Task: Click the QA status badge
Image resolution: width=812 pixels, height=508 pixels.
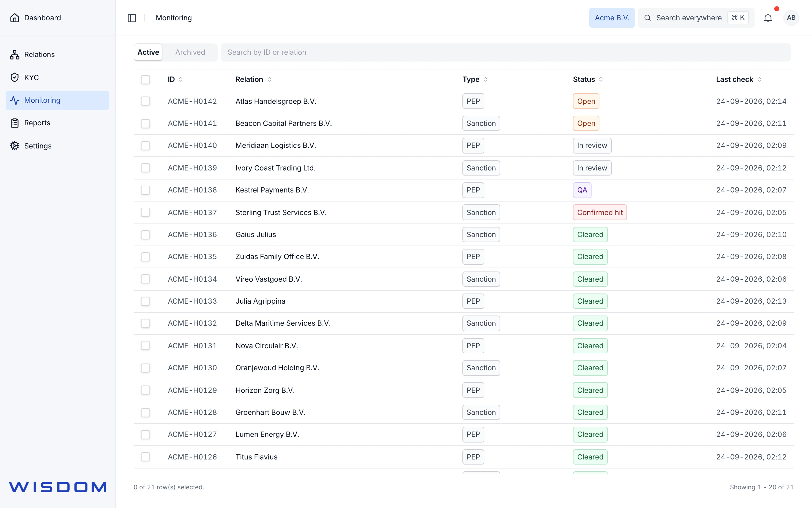Action: 582,190
